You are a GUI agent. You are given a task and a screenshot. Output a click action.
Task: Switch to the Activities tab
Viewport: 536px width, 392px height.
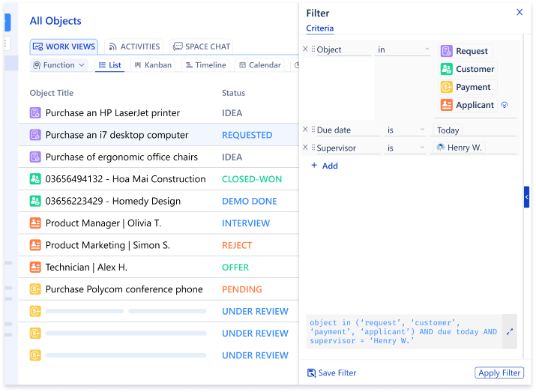tap(133, 46)
